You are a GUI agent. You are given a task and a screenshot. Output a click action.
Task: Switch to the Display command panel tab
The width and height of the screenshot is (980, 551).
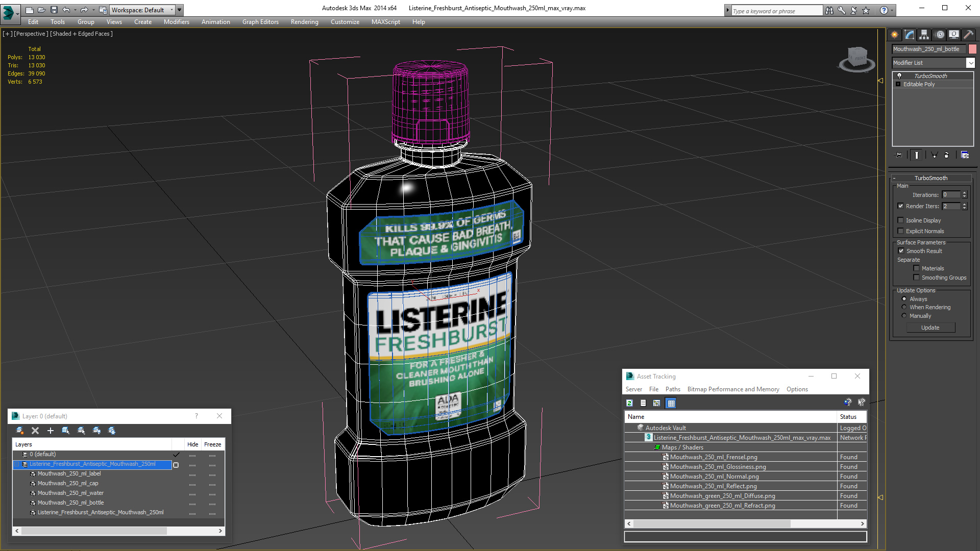953,35
